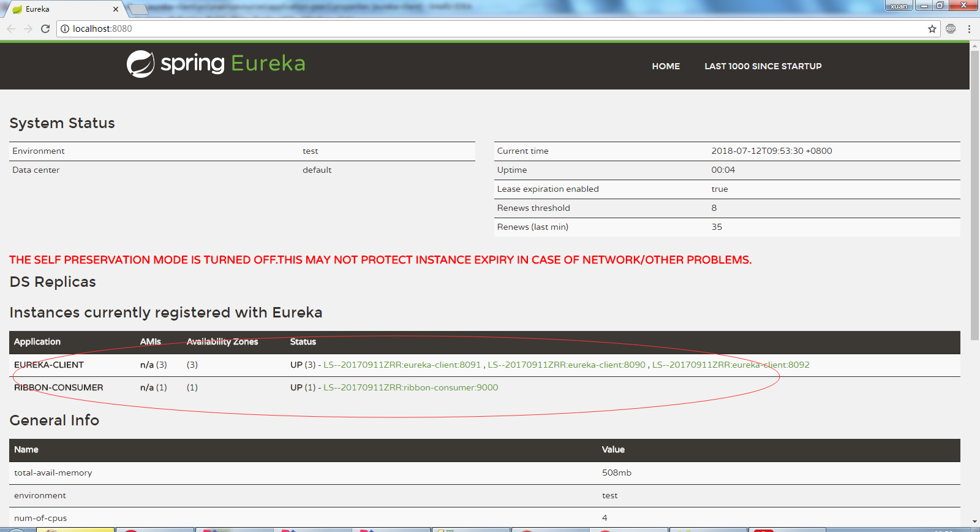Click the page vertical scrollbar thumb

(974, 195)
